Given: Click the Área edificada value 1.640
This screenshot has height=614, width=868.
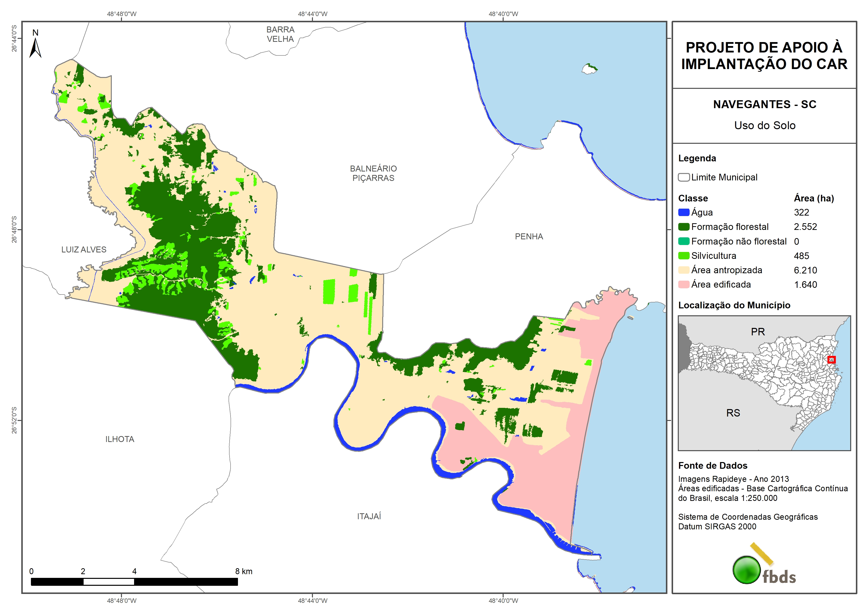Looking at the screenshot, I should click(x=805, y=285).
